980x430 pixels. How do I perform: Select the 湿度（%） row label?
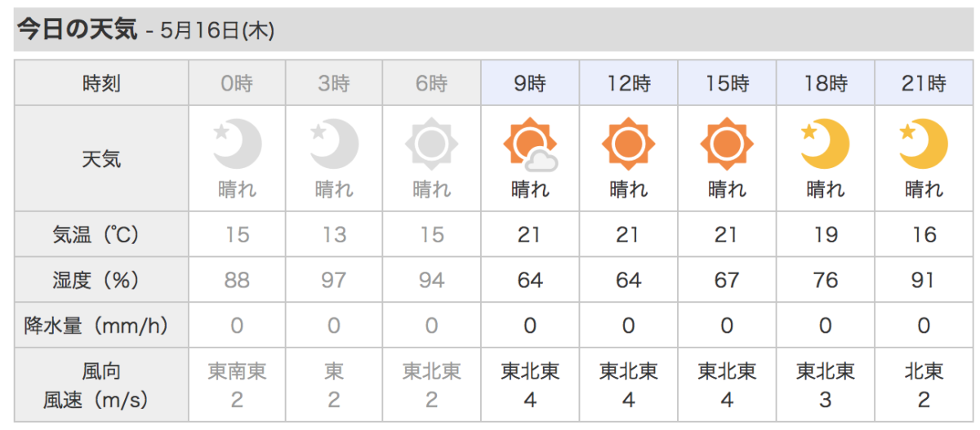pyautogui.click(x=101, y=280)
